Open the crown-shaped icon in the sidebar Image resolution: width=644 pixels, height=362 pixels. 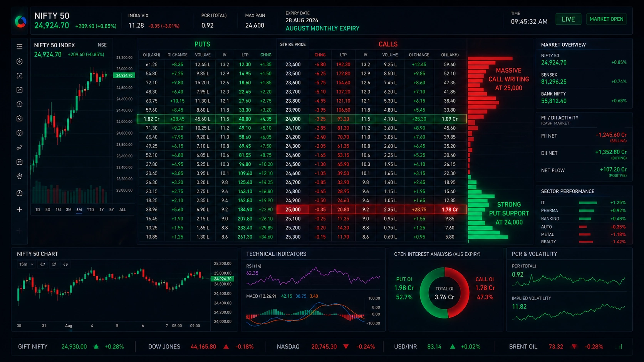pyautogui.click(x=19, y=176)
